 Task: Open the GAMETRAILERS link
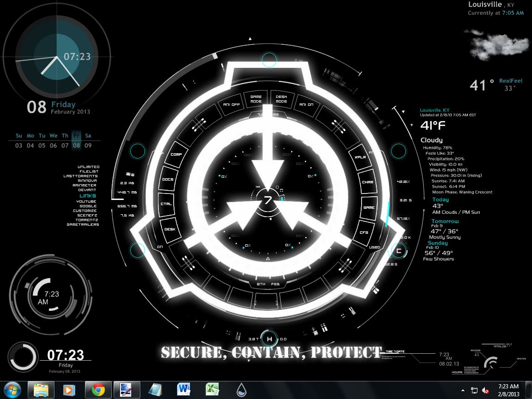(x=83, y=224)
